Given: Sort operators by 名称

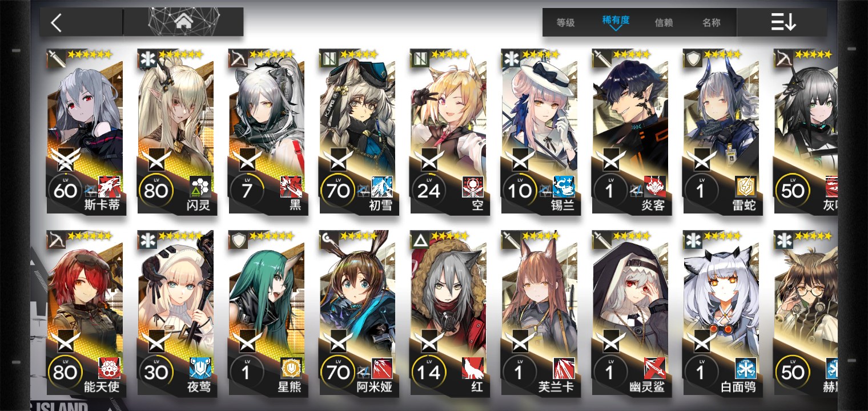Looking at the screenshot, I should click(711, 23).
